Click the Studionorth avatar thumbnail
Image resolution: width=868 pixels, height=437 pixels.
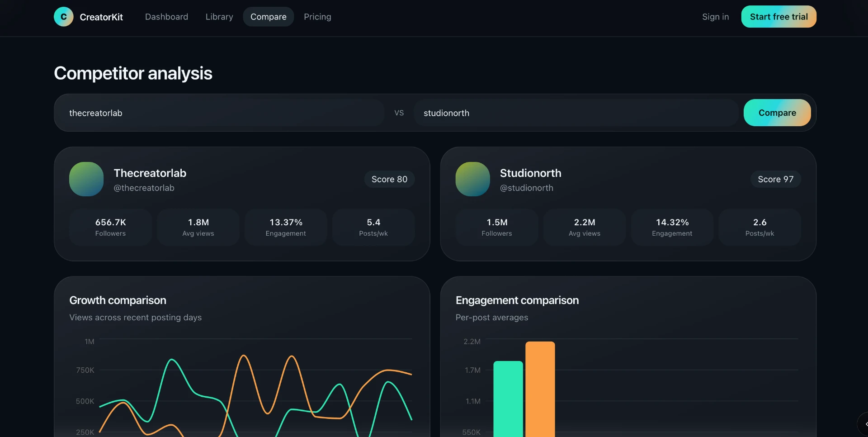473,179
